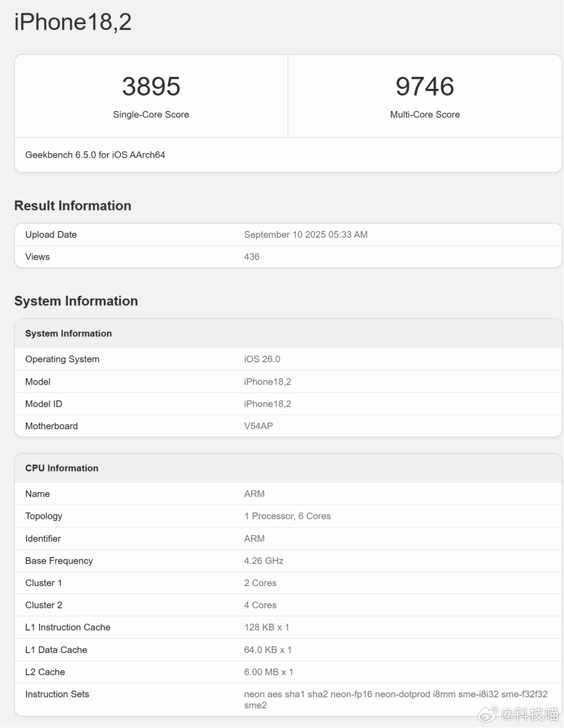Image resolution: width=564 pixels, height=728 pixels.
Task: Select the 6.00 MB x 1 value
Action: pyautogui.click(x=269, y=672)
